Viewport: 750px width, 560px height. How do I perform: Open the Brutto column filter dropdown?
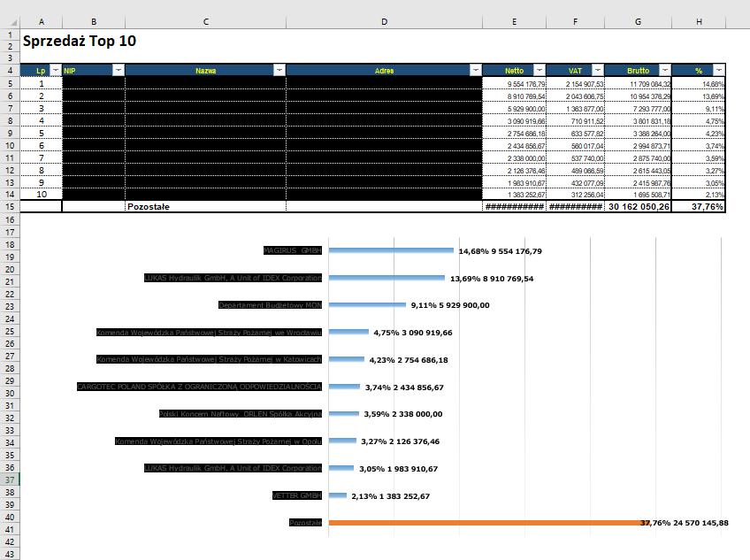[x=664, y=71]
